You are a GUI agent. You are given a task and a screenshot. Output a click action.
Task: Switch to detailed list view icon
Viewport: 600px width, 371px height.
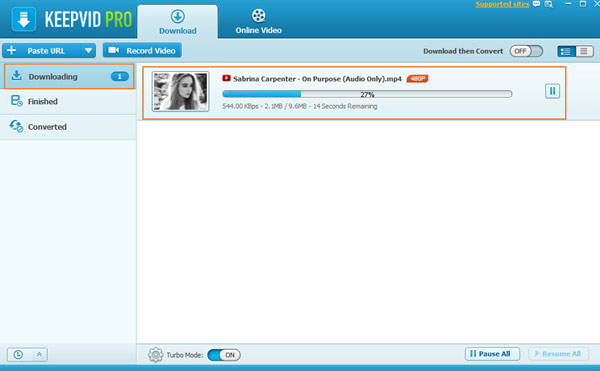pos(566,51)
